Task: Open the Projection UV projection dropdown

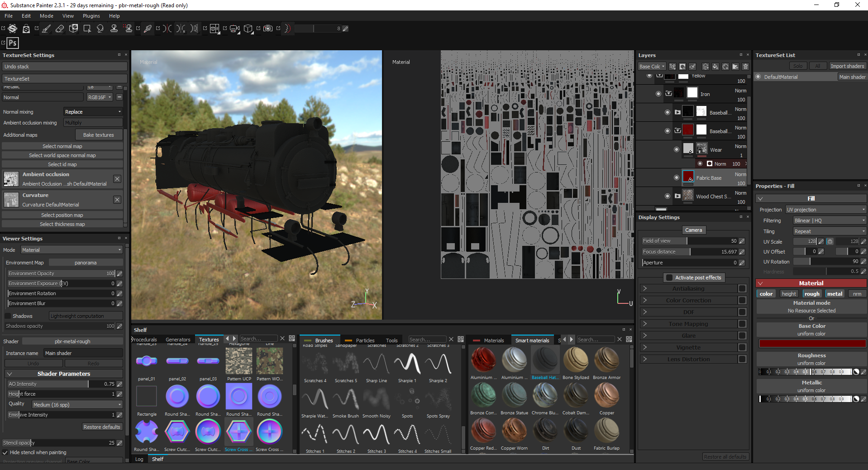Action: click(825, 210)
